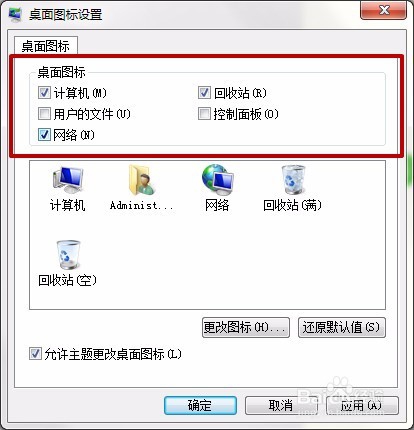Click the 取消 cancel button
Viewport: 414px width, 430px height.
[x=281, y=405]
